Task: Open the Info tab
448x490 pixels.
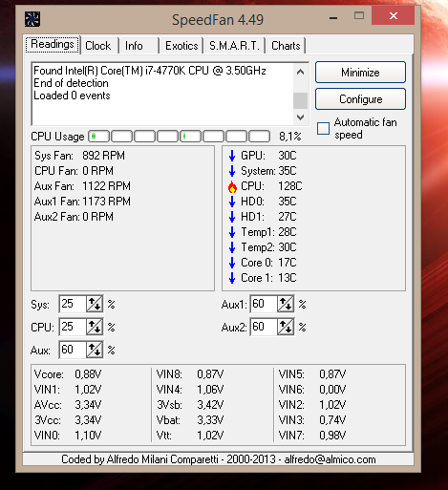Action: [x=139, y=46]
